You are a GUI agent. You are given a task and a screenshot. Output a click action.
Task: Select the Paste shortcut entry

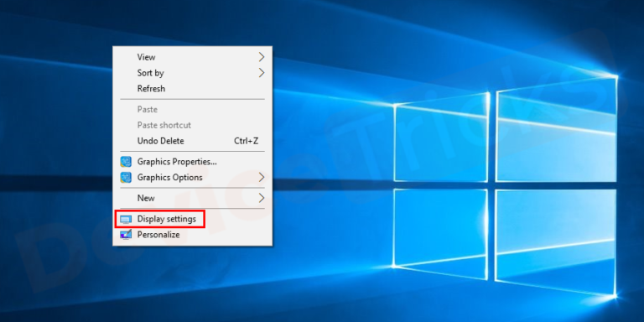192,125
